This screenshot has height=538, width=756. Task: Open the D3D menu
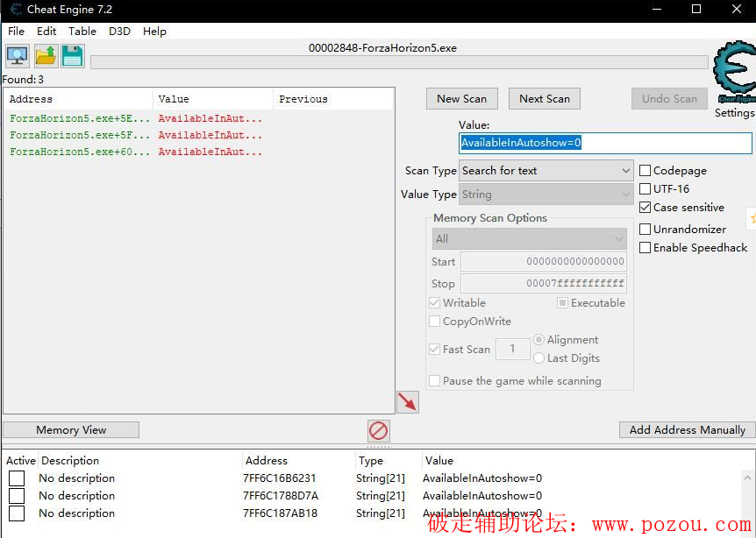tap(119, 31)
